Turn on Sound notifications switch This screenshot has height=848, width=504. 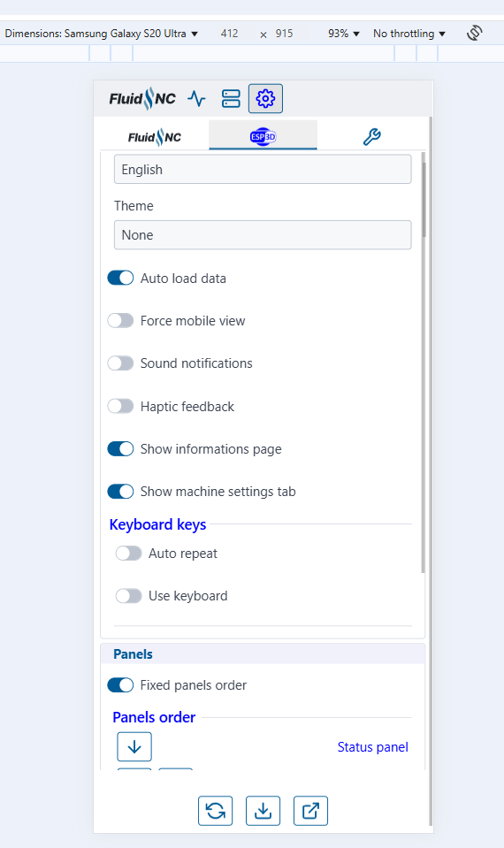[x=120, y=363]
